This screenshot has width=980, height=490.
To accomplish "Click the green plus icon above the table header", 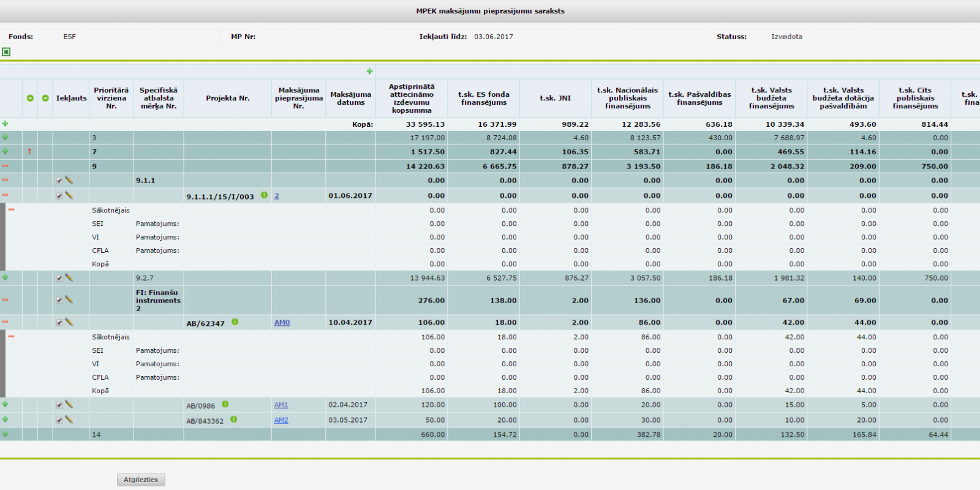I will click(369, 71).
